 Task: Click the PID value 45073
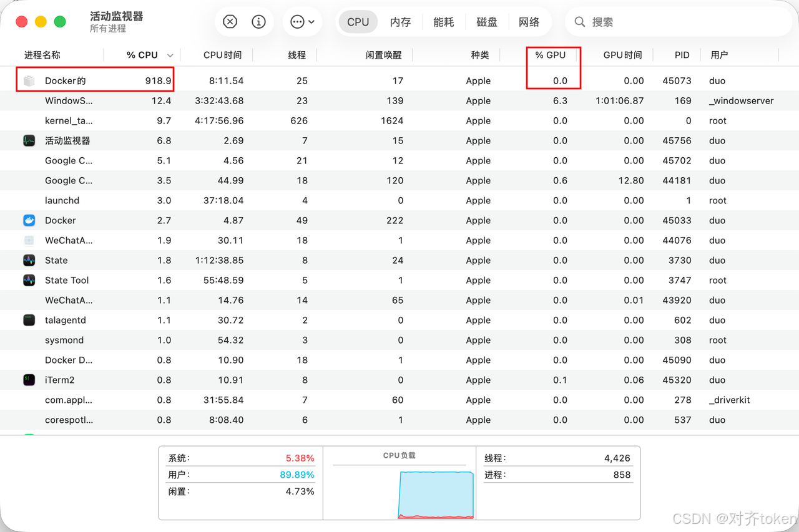[677, 80]
